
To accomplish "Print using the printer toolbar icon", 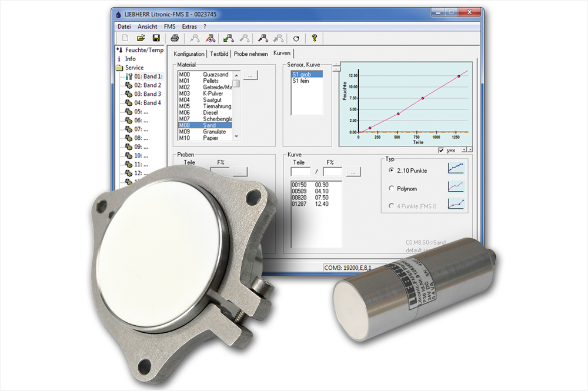I will pos(175,38).
